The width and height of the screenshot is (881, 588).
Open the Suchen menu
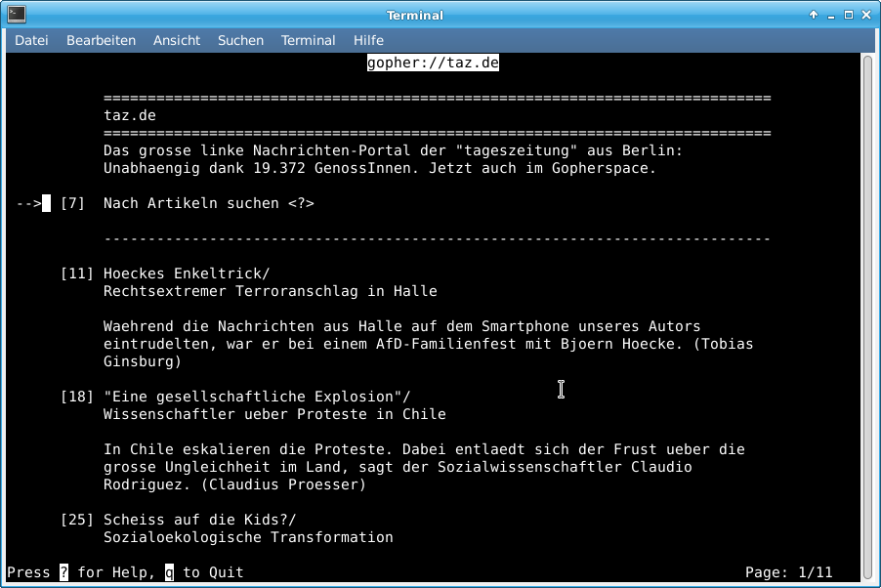(240, 40)
